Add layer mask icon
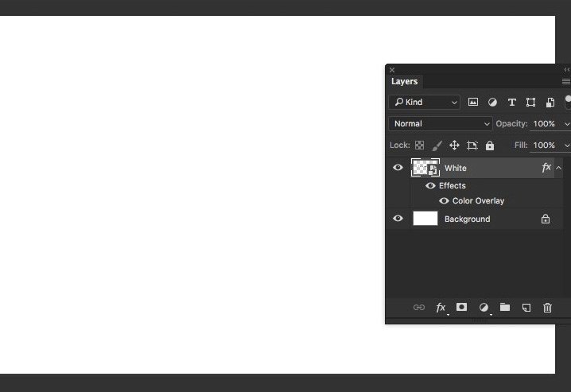This screenshot has height=392, width=571. (x=462, y=307)
